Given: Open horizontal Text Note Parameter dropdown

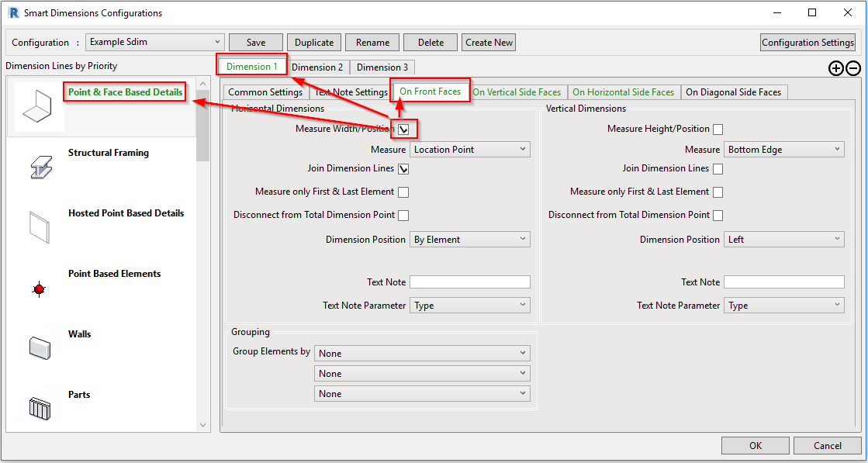Looking at the screenshot, I should [470, 306].
